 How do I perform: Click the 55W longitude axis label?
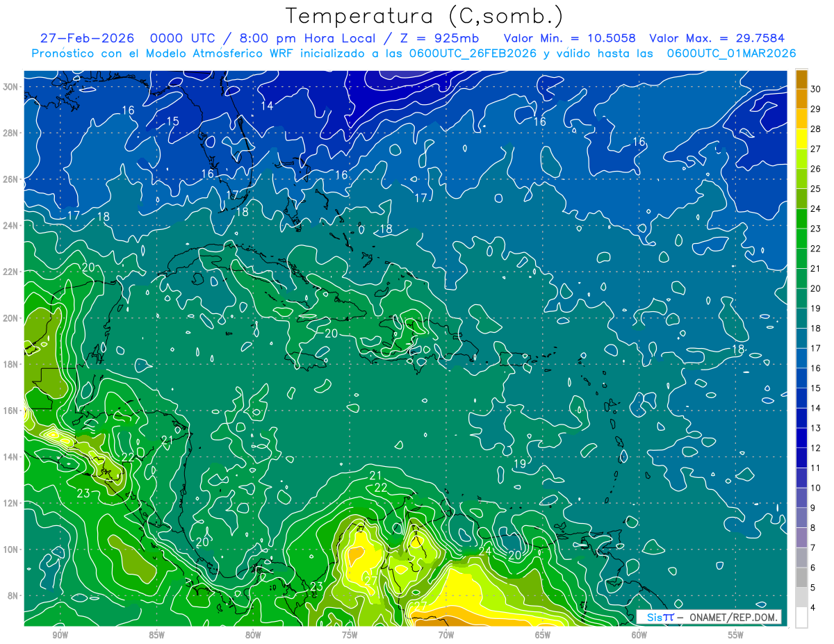click(x=736, y=635)
